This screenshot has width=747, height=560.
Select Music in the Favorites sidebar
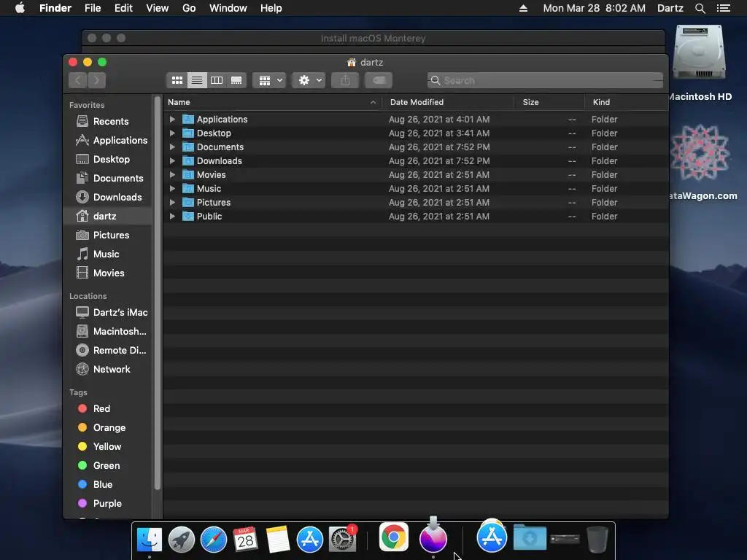109,254
